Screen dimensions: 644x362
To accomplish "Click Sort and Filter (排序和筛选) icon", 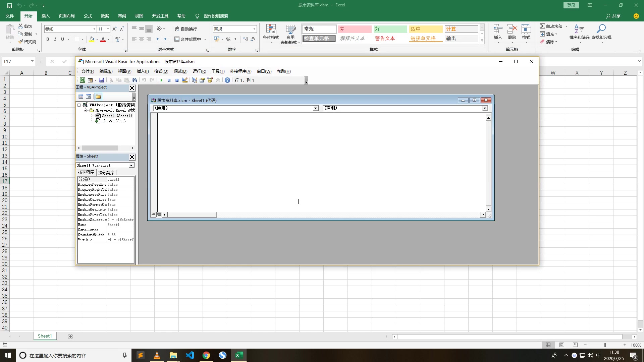I will (x=579, y=34).
